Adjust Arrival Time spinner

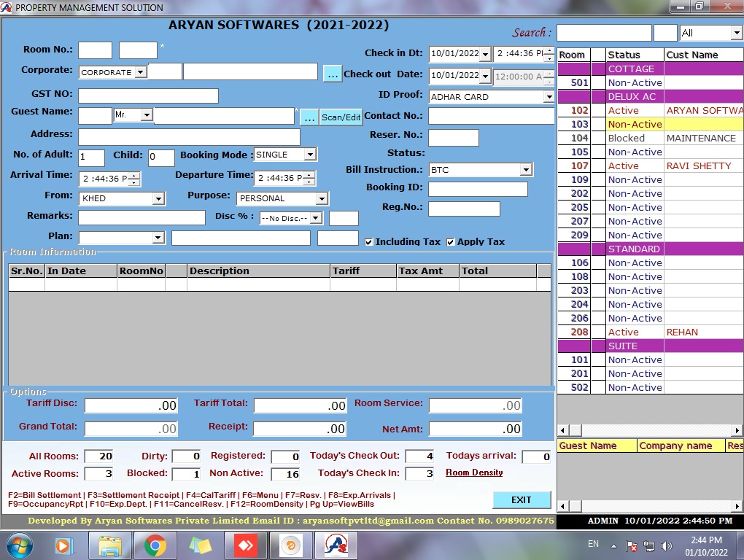[x=135, y=179]
